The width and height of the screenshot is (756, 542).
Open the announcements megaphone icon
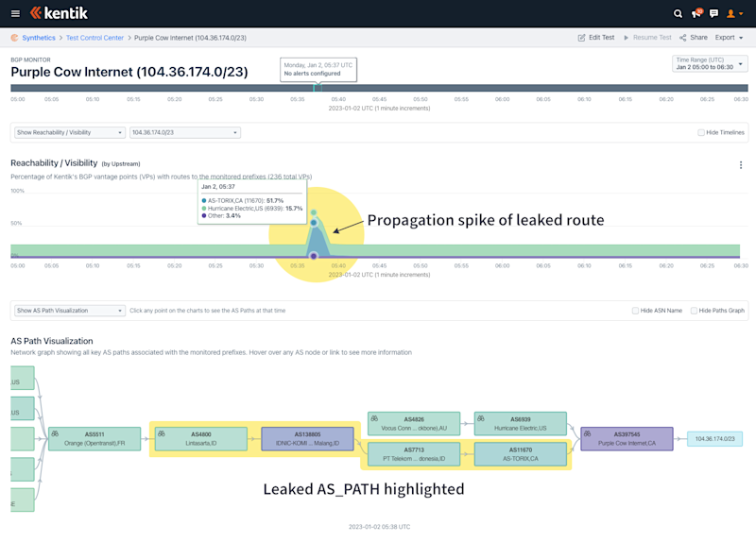696,13
